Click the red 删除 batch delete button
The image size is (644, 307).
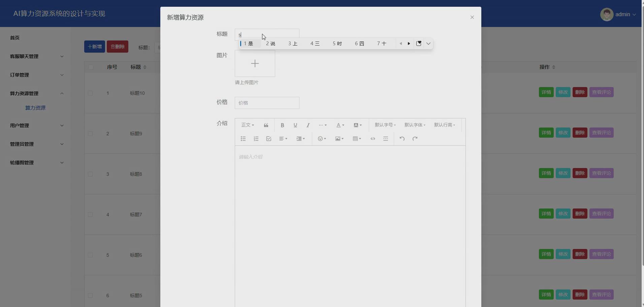pyautogui.click(x=117, y=46)
